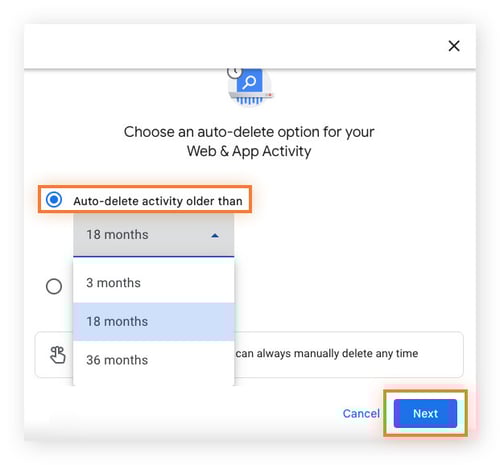Select the Auto-delete activity older than radio
The width and height of the screenshot is (500, 465).
click(x=54, y=200)
